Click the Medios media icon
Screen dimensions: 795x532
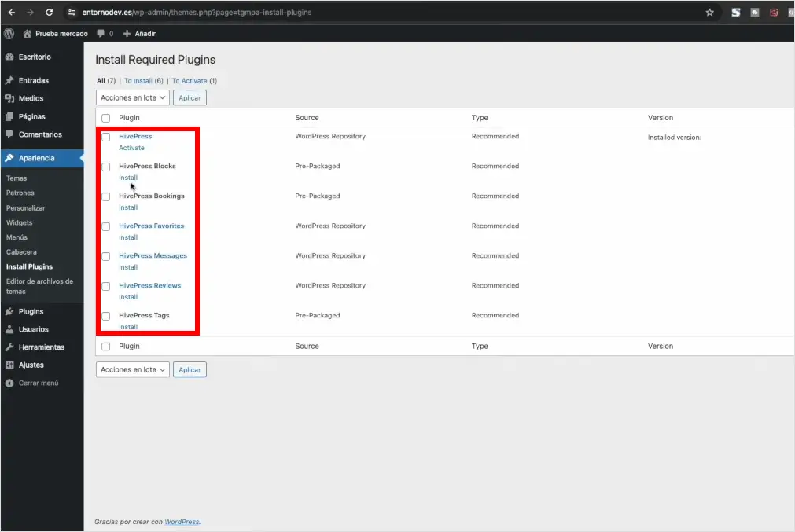[x=9, y=98]
